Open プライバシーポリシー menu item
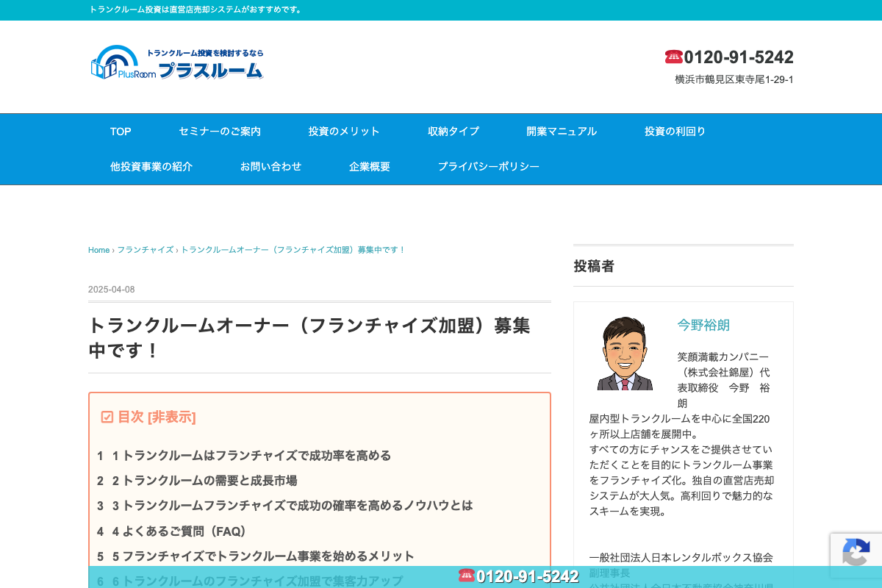The width and height of the screenshot is (882, 588). point(489,167)
